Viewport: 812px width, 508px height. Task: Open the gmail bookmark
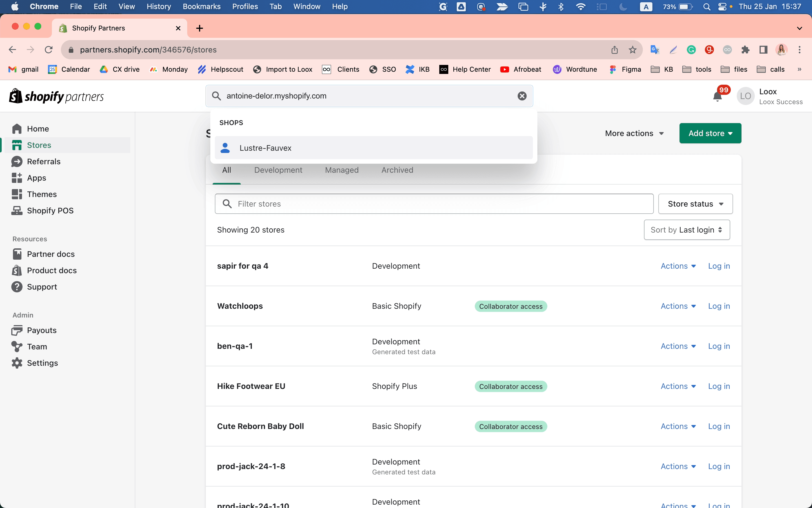click(x=23, y=69)
